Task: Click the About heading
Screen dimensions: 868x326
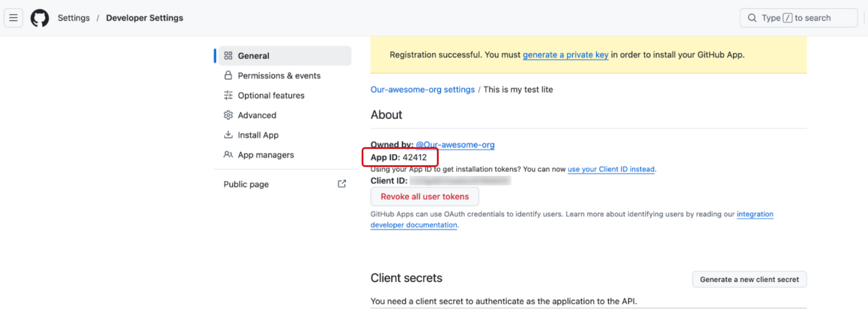Action: (x=386, y=115)
